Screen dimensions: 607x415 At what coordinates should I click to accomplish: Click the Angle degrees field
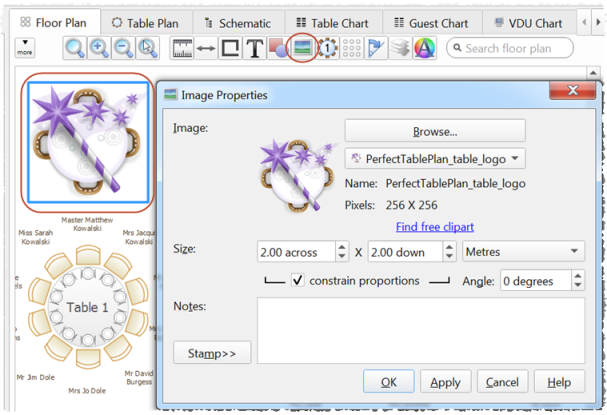pyautogui.click(x=536, y=280)
